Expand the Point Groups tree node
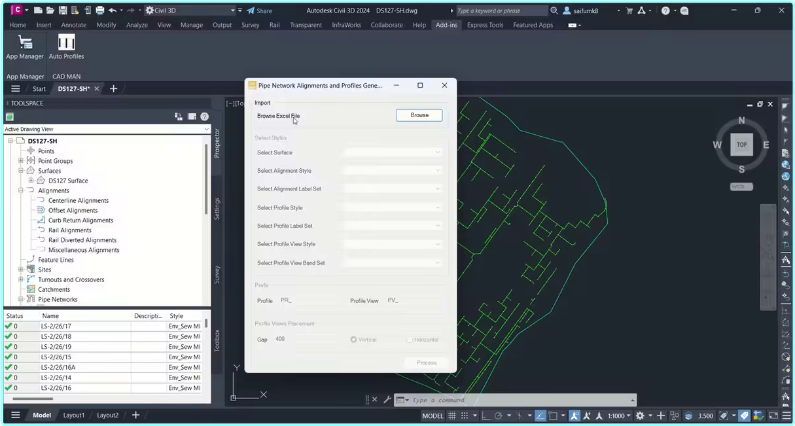The image size is (795, 426). pyautogui.click(x=21, y=161)
